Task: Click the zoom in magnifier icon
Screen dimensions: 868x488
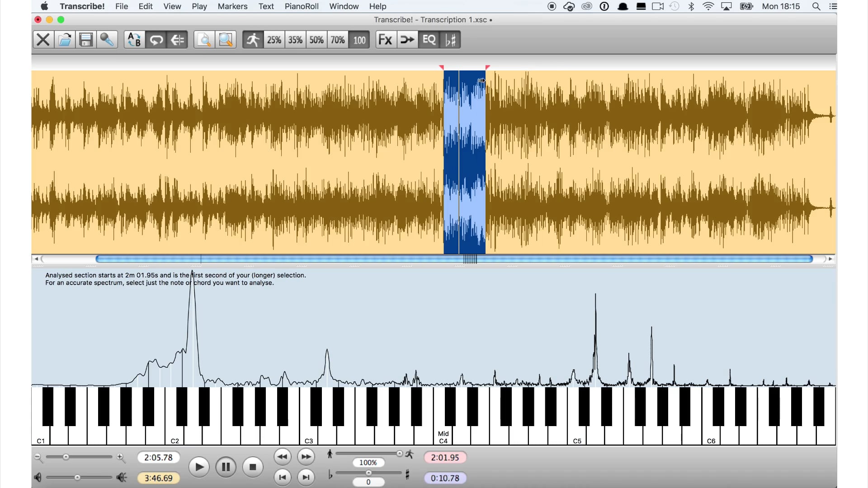Action: [x=121, y=458]
